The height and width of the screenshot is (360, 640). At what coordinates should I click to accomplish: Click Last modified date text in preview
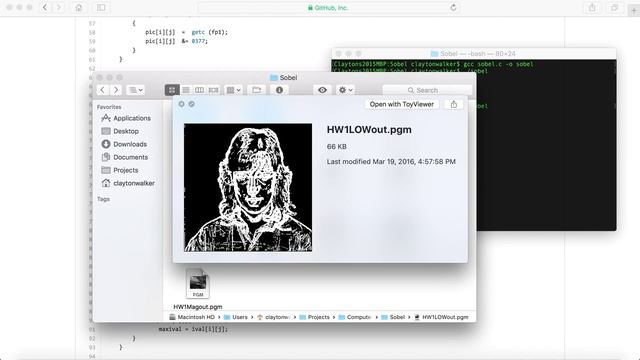coord(391,162)
